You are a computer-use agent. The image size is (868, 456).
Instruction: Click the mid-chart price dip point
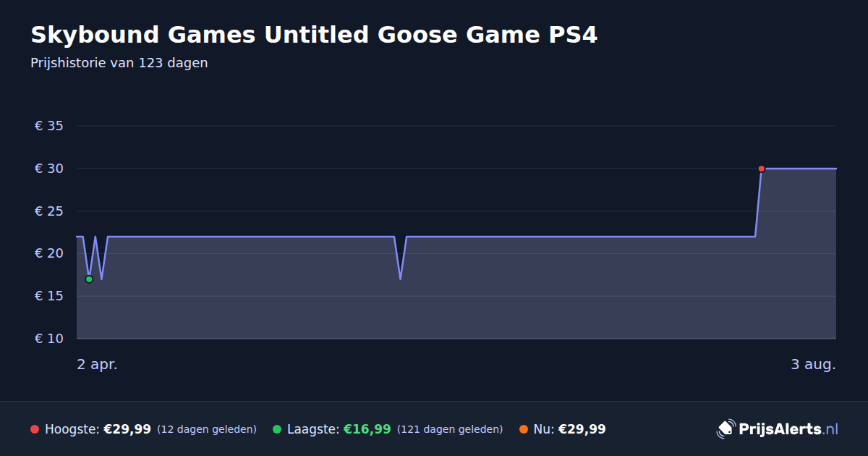[400, 279]
